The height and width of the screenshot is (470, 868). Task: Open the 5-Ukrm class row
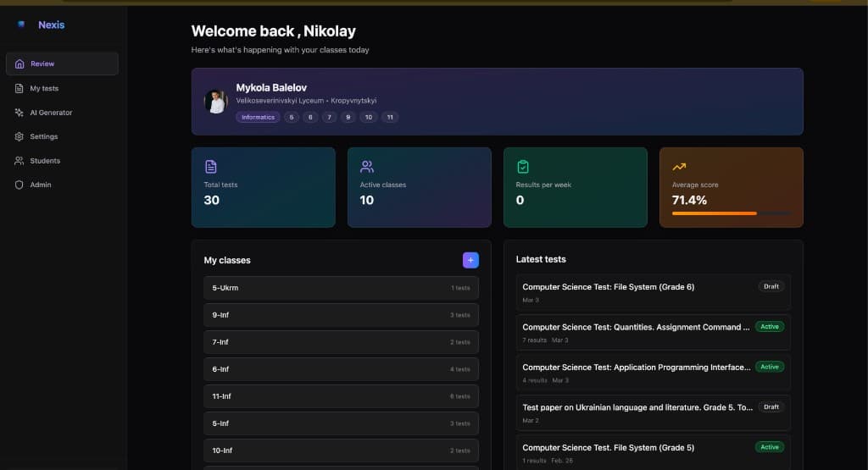pyautogui.click(x=341, y=288)
